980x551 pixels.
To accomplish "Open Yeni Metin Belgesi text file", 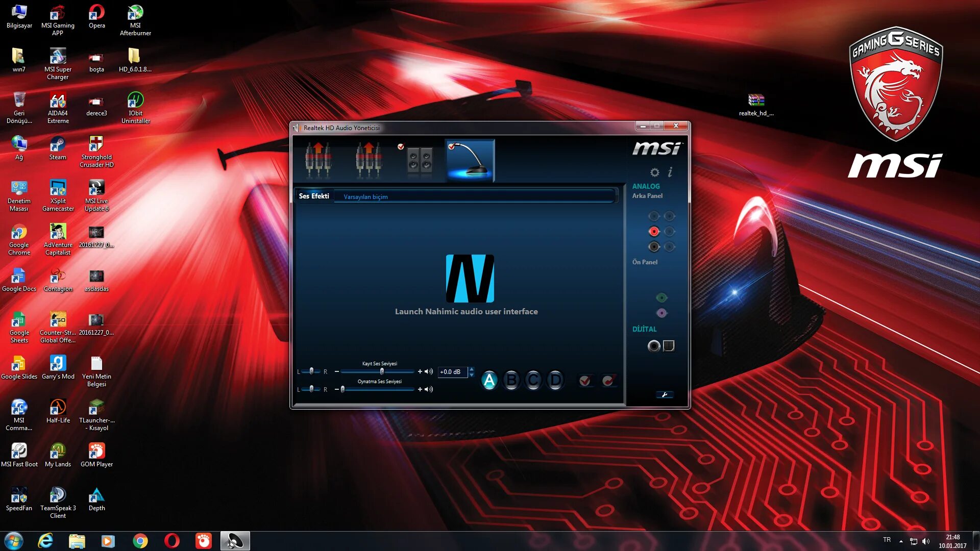I will click(96, 371).
